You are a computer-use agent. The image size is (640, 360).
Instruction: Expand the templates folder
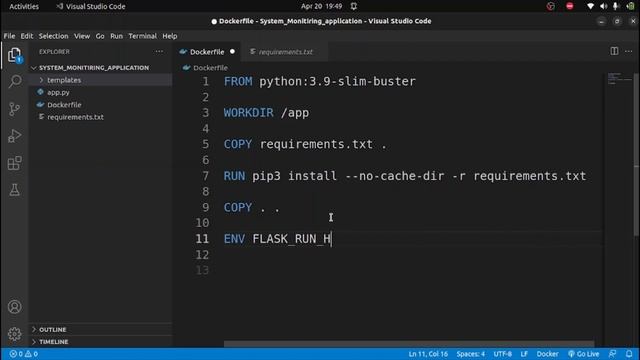coord(100,80)
